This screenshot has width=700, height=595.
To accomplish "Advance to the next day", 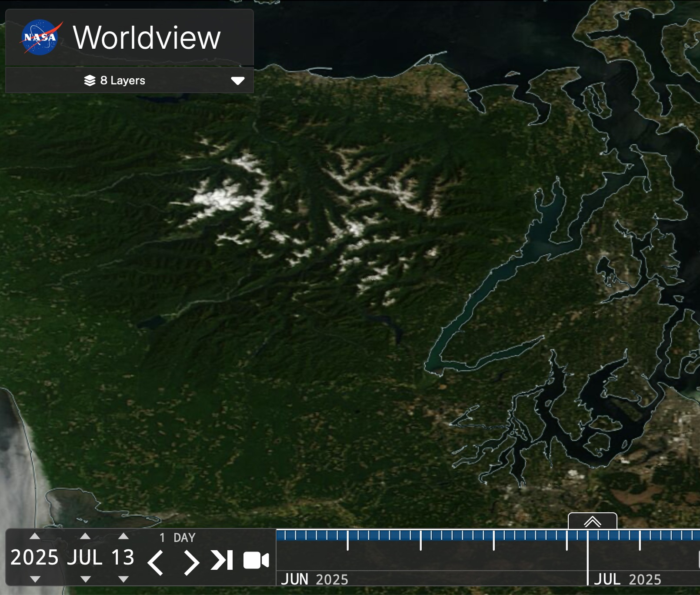I will 191,562.
